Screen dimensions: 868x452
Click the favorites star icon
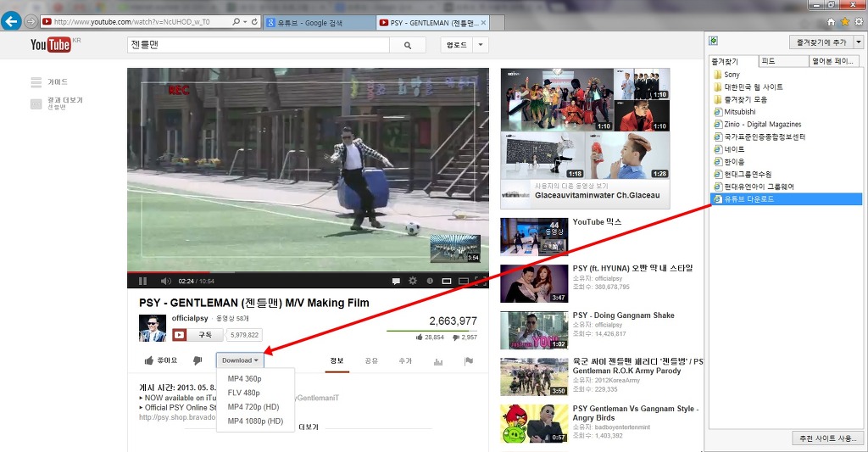(x=845, y=22)
